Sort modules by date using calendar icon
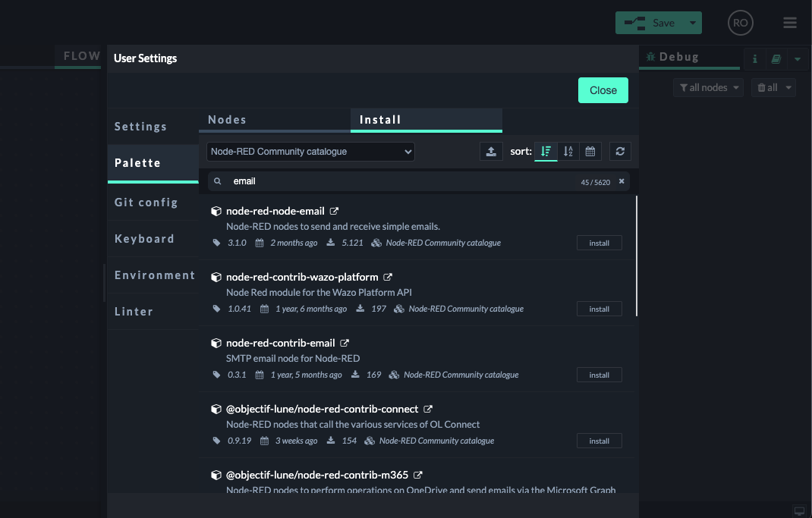The image size is (812, 518). tap(590, 151)
